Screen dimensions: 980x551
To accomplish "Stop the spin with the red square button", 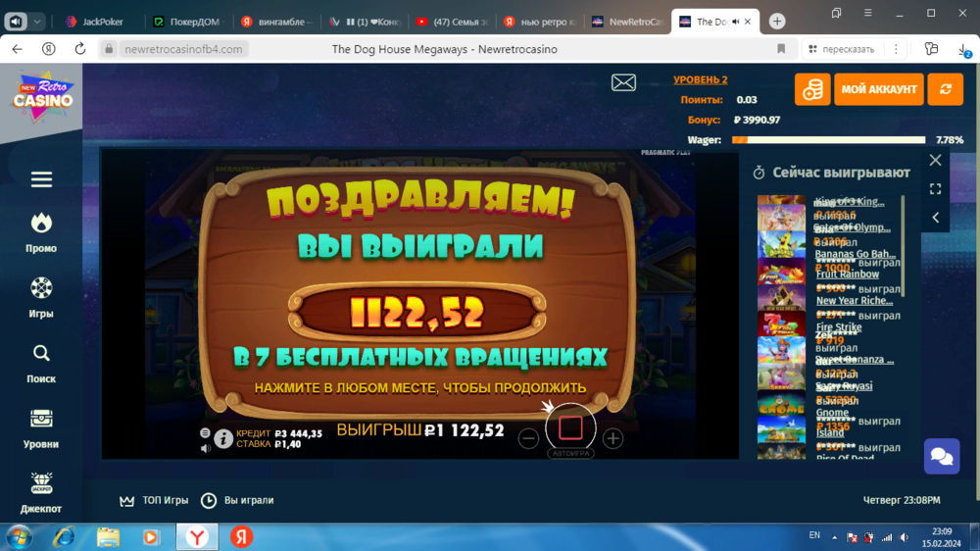I will point(570,427).
